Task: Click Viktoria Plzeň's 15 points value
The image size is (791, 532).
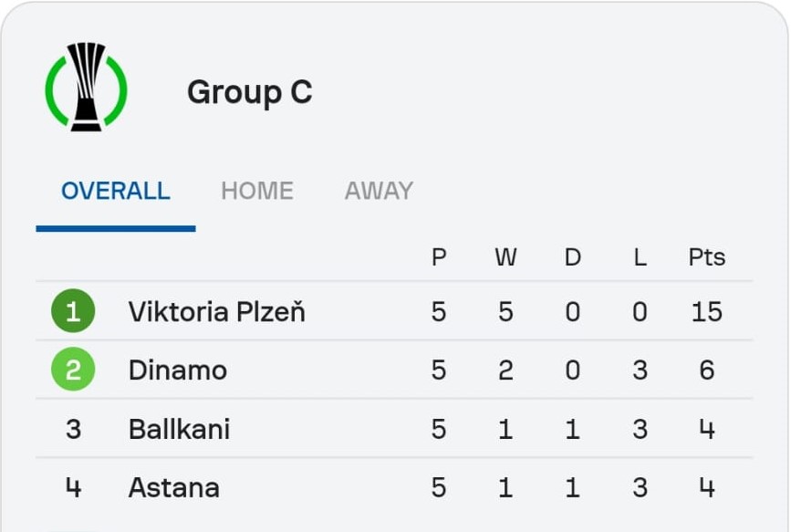Action: (x=707, y=311)
